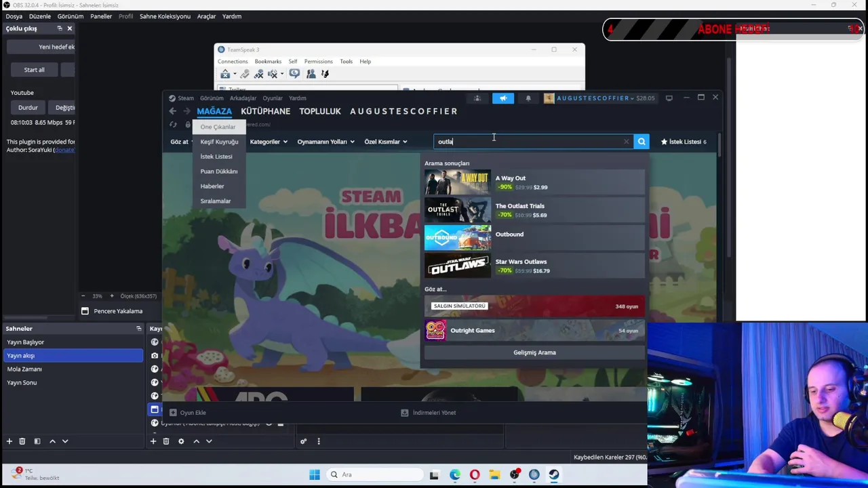868x488 pixels.
Task: Select Yayın Başlıyor scene
Action: pyautogui.click(x=72, y=342)
